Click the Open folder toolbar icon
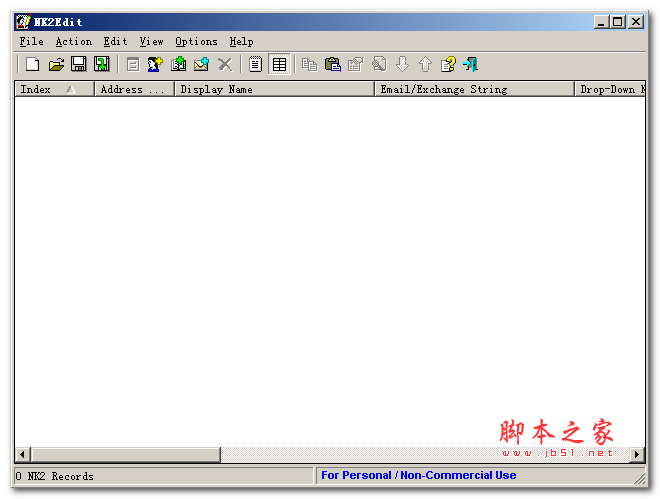660x499 pixels. (x=56, y=65)
